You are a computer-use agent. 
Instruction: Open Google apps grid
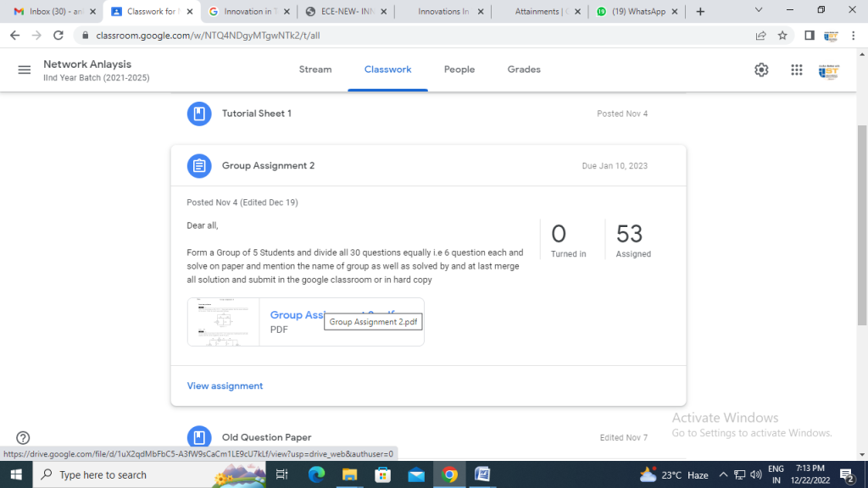pyautogui.click(x=797, y=69)
